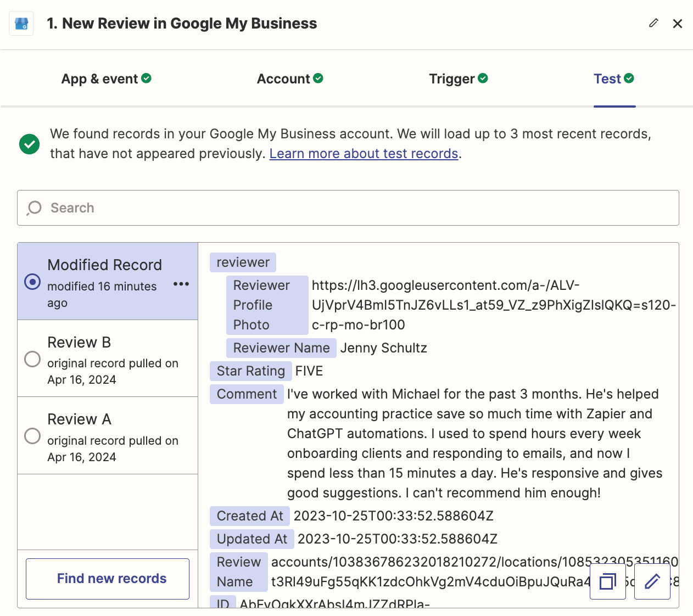
Task: Click the reviewer field label
Action: 243,262
